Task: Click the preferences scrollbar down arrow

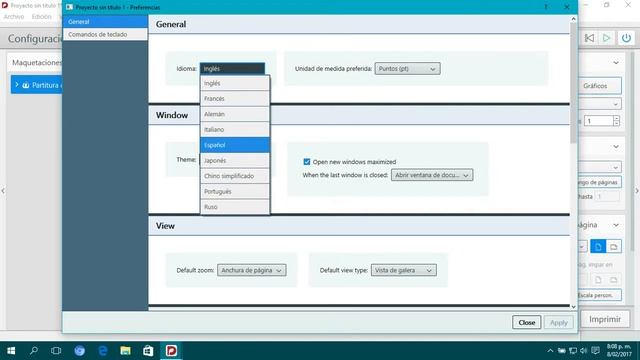Action: coord(573,307)
